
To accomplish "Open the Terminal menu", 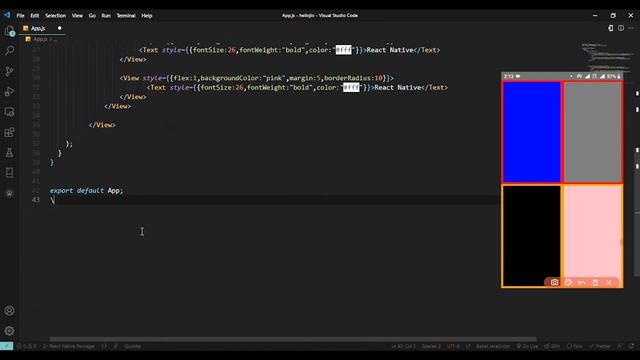I will point(126,16).
